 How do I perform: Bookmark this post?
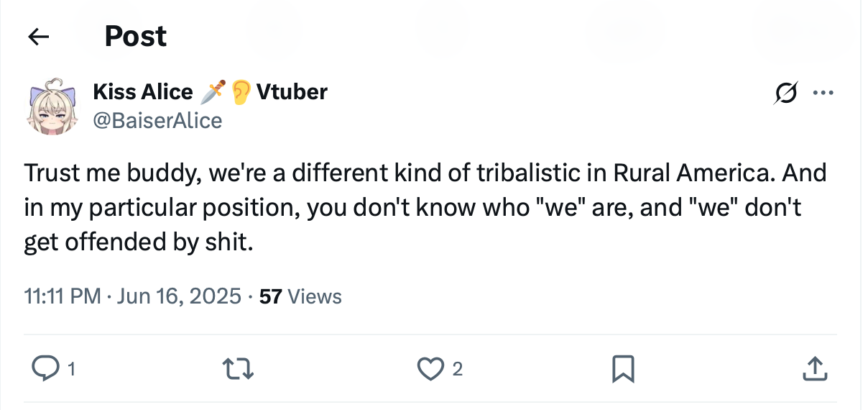click(622, 370)
